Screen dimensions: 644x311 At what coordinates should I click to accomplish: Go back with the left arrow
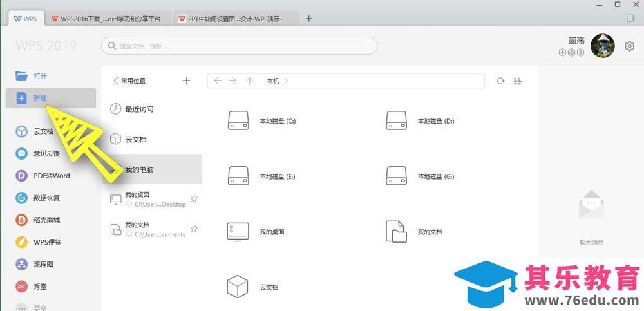218,81
